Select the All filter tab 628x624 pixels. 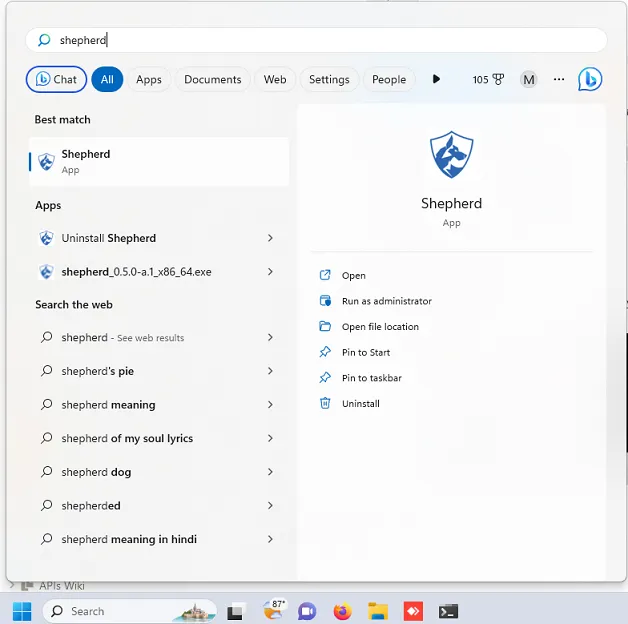click(107, 79)
